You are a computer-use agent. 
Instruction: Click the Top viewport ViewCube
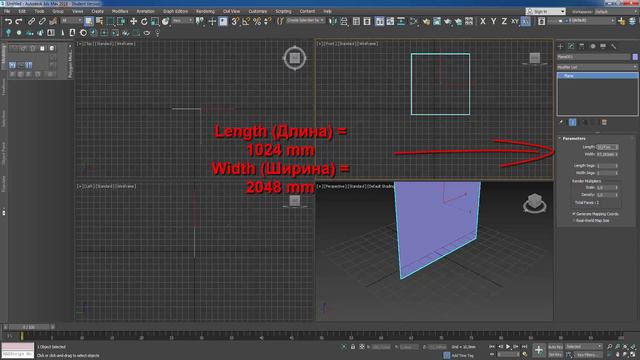click(294, 58)
